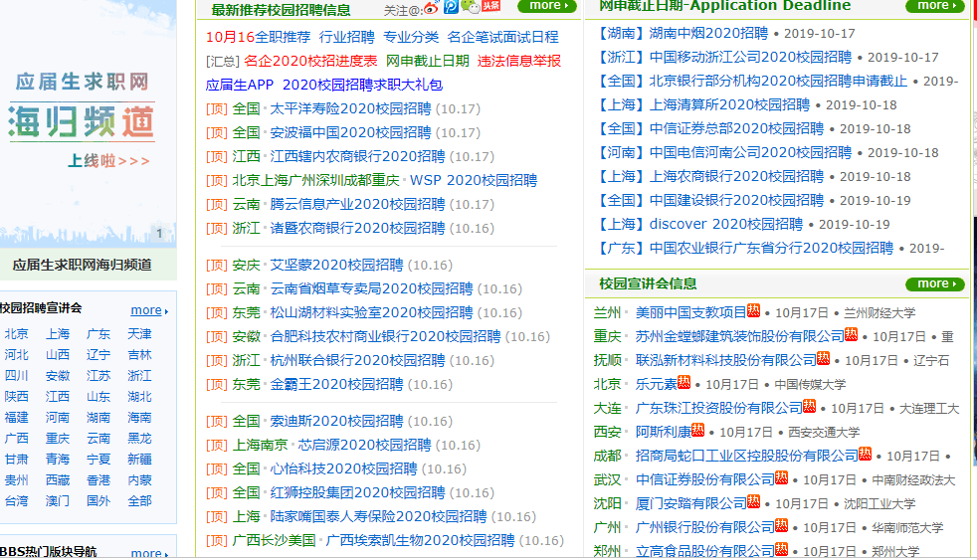Open 诸暨农商银行2020校园招聘 posting
Screen dimensions: 977x560
coord(357,228)
